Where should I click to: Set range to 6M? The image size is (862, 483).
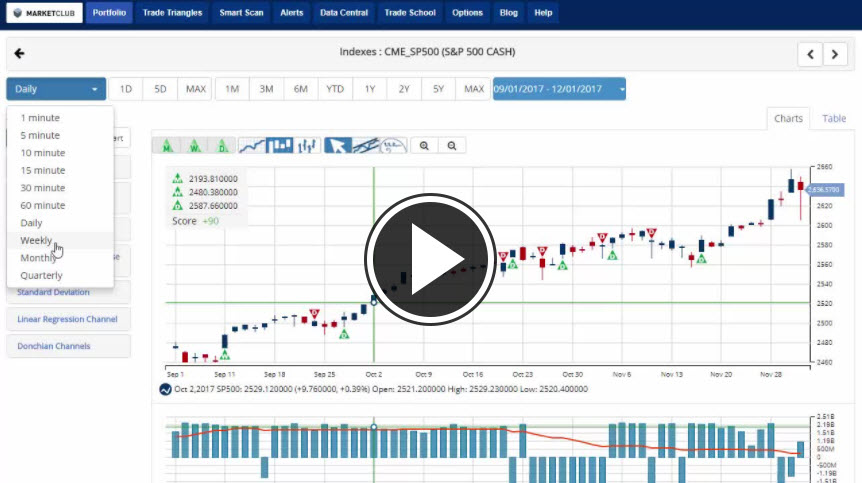tap(300, 89)
